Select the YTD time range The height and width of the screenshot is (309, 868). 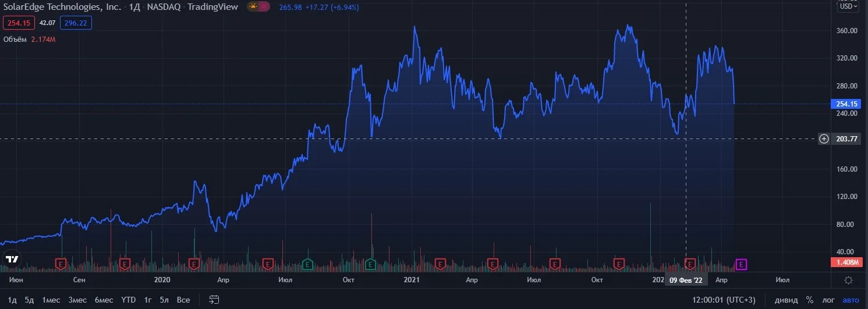(x=128, y=300)
